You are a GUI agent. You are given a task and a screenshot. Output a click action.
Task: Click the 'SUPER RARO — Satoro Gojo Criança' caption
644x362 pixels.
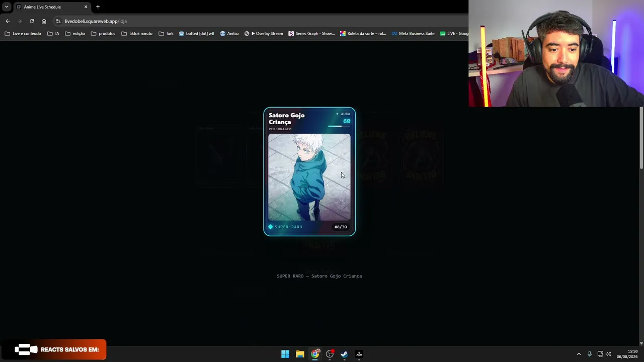(x=319, y=276)
